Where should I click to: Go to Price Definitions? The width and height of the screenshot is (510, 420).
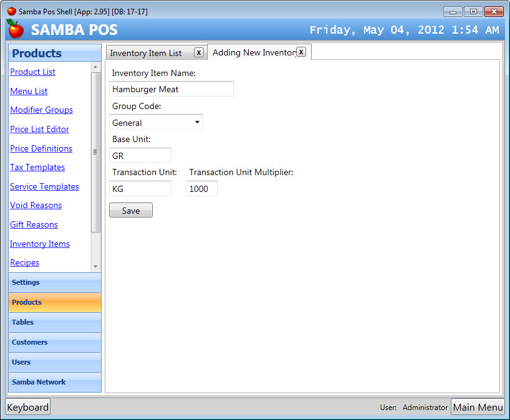tap(41, 148)
